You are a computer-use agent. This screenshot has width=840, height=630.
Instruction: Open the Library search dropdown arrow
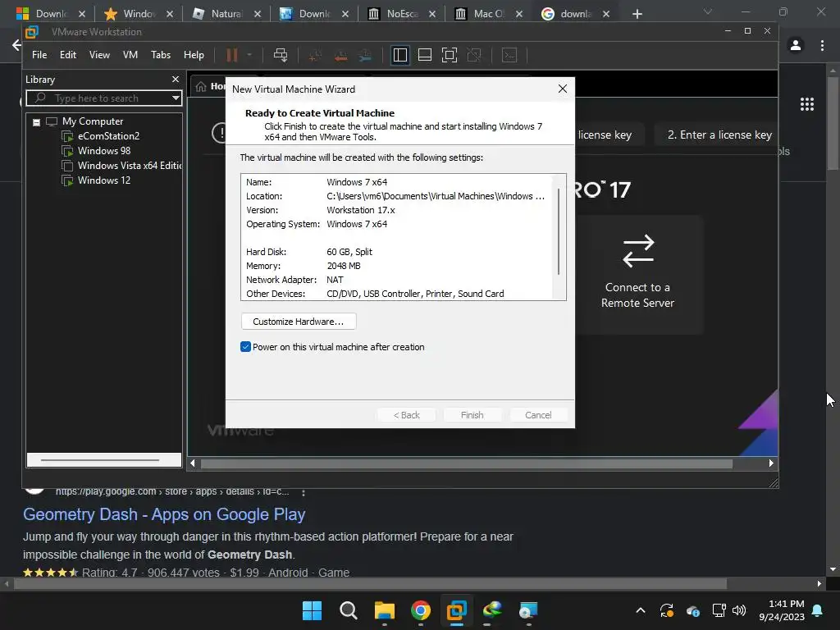[x=176, y=98]
